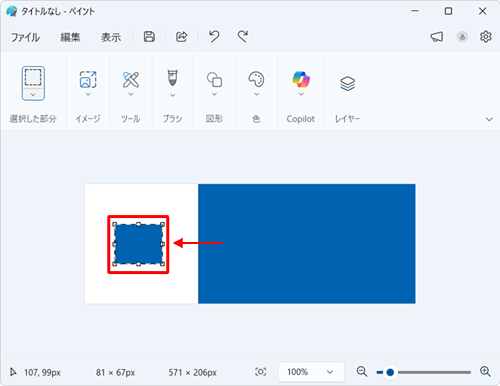Close the Paint window

(482, 11)
